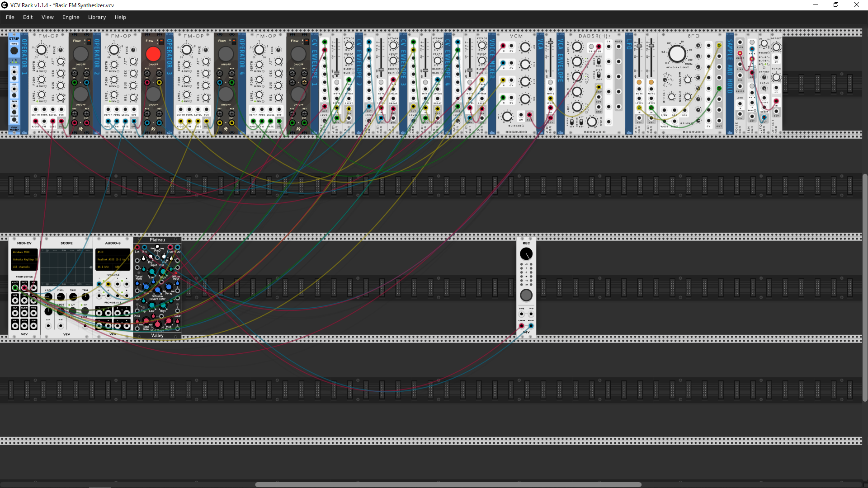Click Operator 1 upper Flow ON/OFF button
This screenshot has width=868, height=488.
pyautogui.click(x=80, y=54)
